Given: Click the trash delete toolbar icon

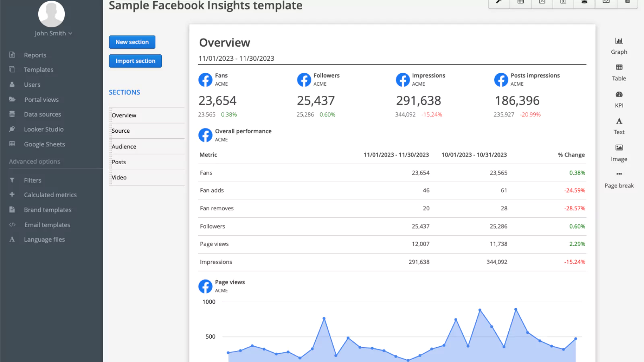Looking at the screenshot, I should point(627,2).
